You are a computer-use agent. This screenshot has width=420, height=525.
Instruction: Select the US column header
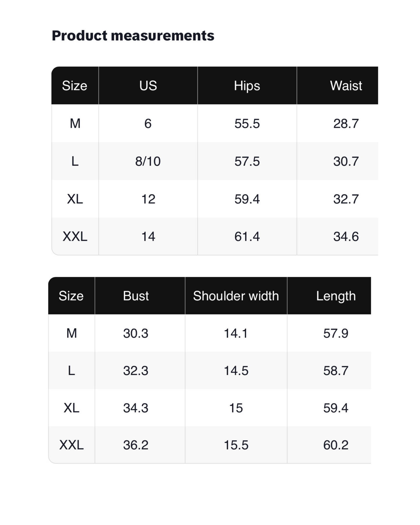pos(148,86)
